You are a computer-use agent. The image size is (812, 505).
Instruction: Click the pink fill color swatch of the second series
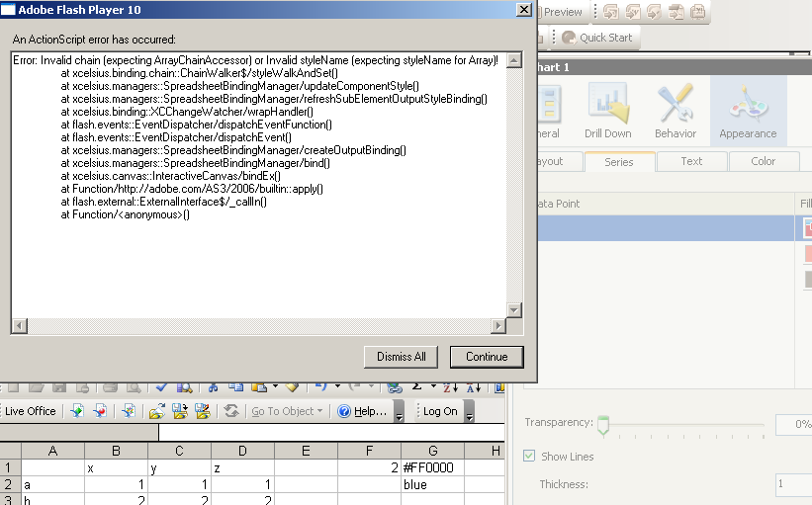808,254
